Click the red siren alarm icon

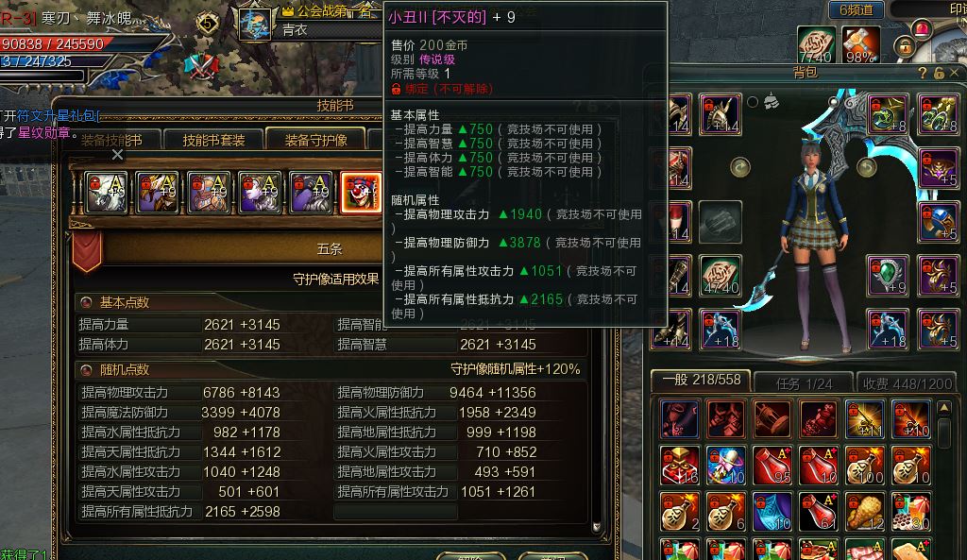point(922,28)
